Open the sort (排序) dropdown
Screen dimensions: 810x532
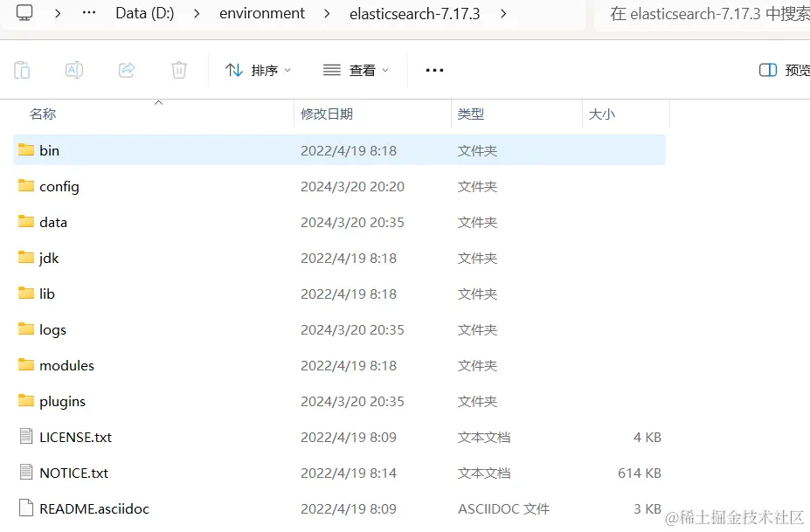click(x=258, y=70)
